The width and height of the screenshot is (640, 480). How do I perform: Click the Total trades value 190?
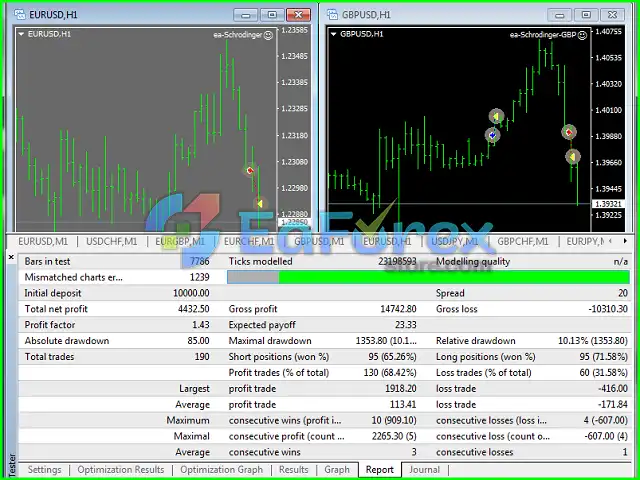pyautogui.click(x=202, y=357)
